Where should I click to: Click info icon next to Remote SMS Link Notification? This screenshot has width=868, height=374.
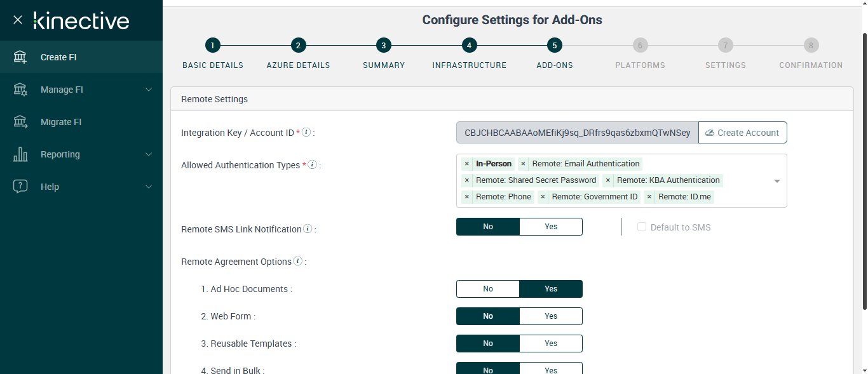click(308, 229)
